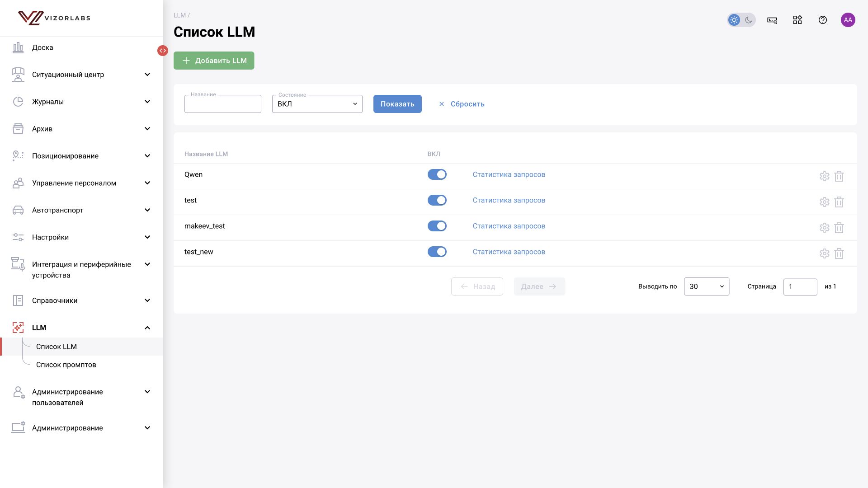This screenshot has height=488, width=868.
Task: Open Список промптов submenu item
Action: pos(66,365)
